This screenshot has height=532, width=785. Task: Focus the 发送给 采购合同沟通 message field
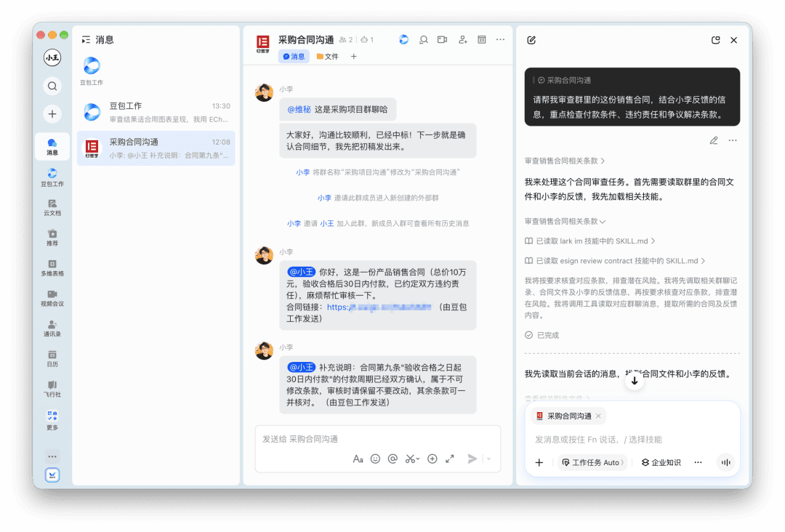click(378, 439)
